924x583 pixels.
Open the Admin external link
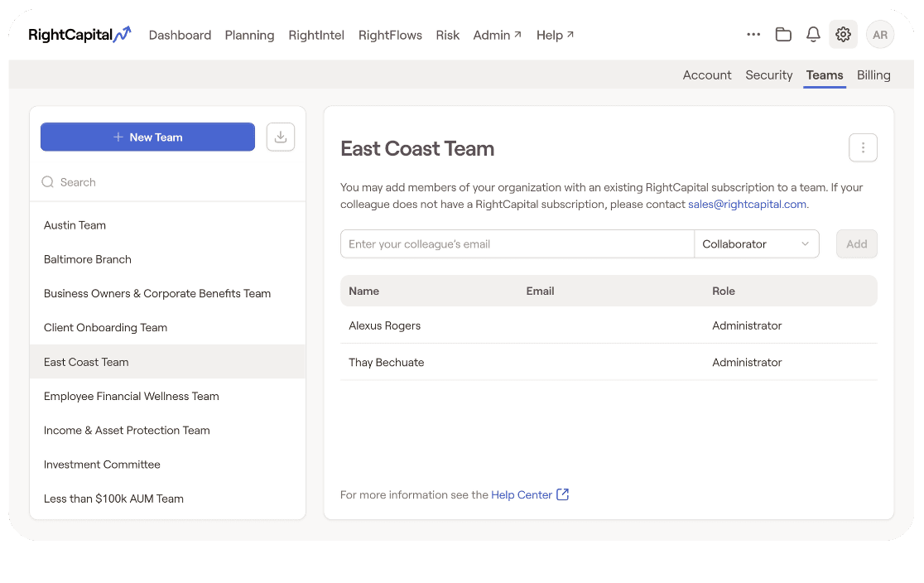pos(498,36)
